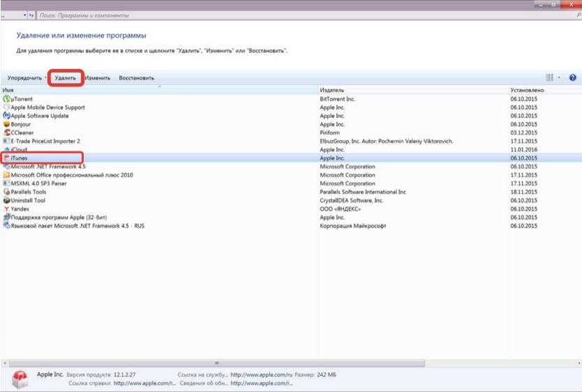Click the Uninstall Tool icon
The width and height of the screenshot is (582, 392).
pyautogui.click(x=6, y=200)
